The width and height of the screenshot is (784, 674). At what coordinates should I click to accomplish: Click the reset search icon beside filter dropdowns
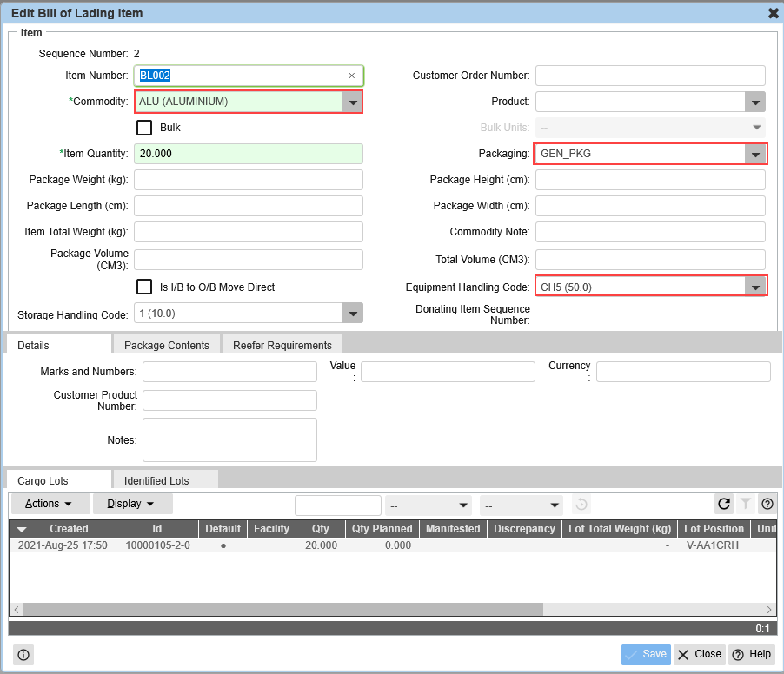[x=581, y=504]
